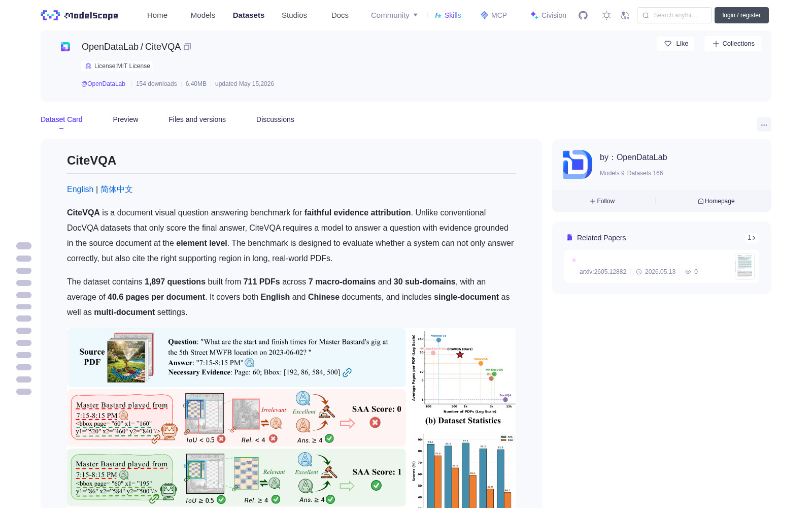812x508 pixels.
Task: Toggle light/dark theme sun icon
Action: [x=606, y=15]
